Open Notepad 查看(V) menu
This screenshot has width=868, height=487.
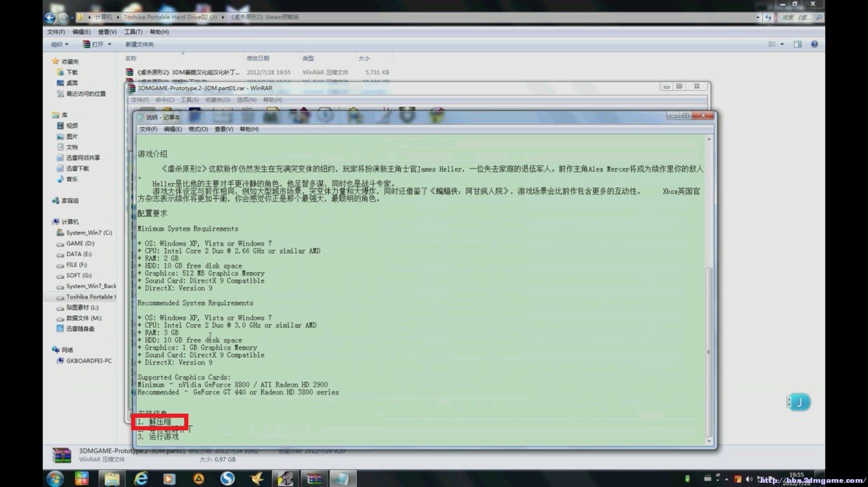coord(224,129)
